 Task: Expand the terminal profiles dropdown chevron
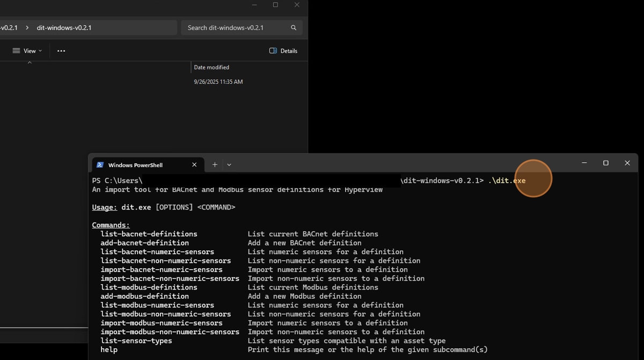(229, 165)
